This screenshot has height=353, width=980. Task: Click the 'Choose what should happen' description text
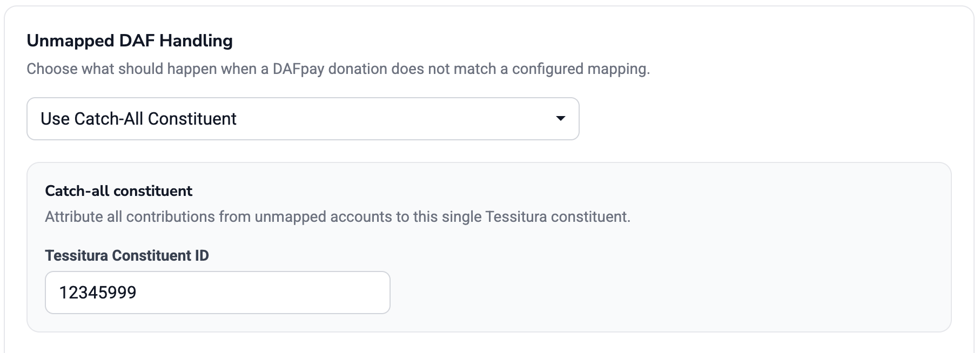(338, 69)
